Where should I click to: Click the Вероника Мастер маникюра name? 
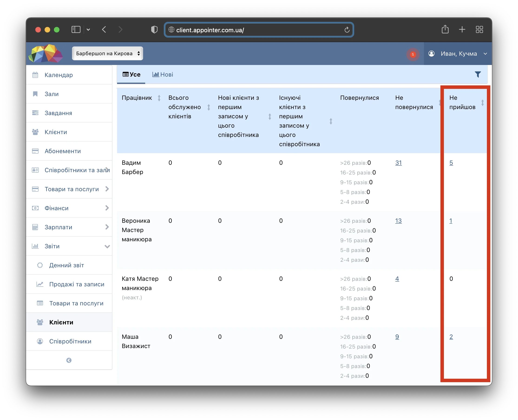point(137,230)
